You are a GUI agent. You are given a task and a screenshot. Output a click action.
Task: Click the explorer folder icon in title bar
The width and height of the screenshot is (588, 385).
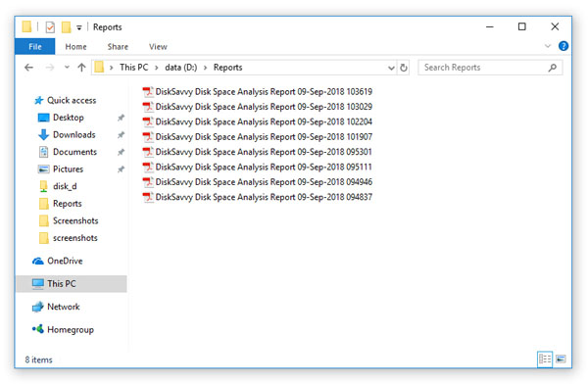pos(26,27)
